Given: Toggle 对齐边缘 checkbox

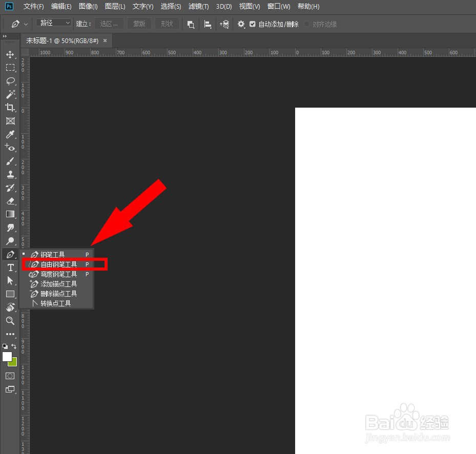Looking at the screenshot, I should tap(306, 24).
